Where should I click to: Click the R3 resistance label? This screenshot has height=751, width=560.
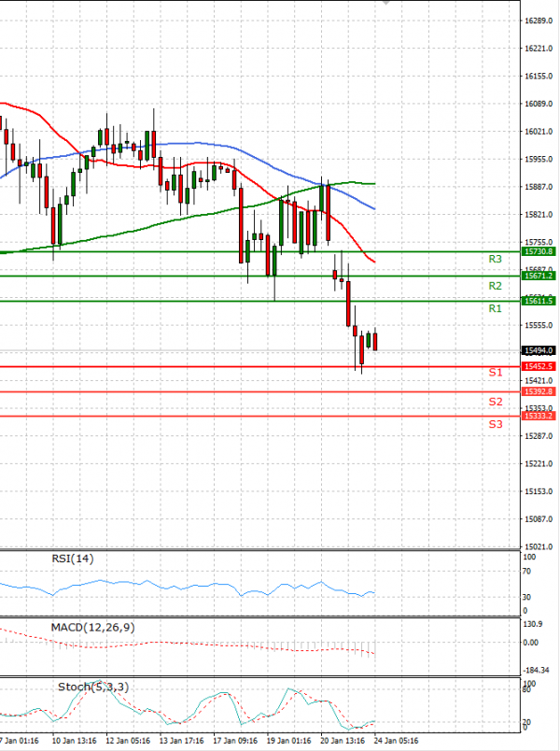click(495, 259)
